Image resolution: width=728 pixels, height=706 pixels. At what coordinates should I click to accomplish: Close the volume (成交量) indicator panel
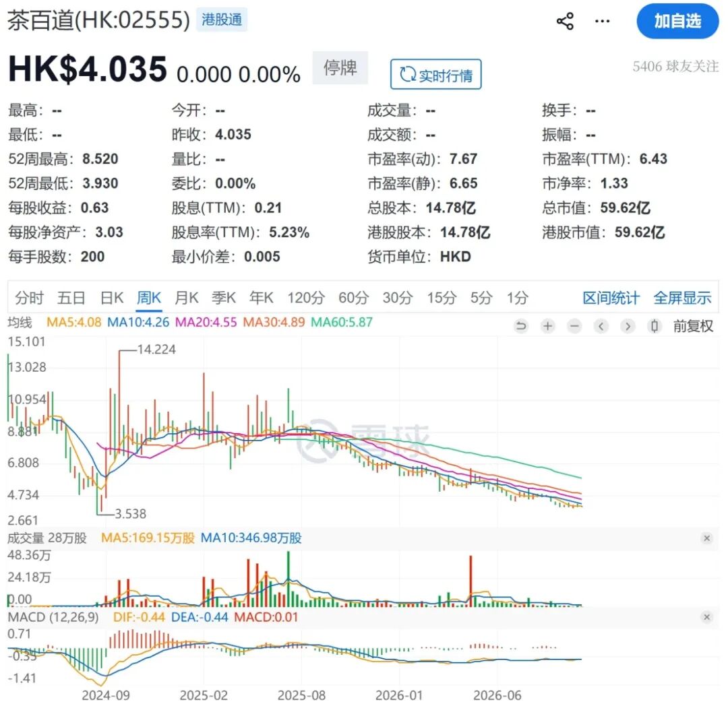point(706,538)
